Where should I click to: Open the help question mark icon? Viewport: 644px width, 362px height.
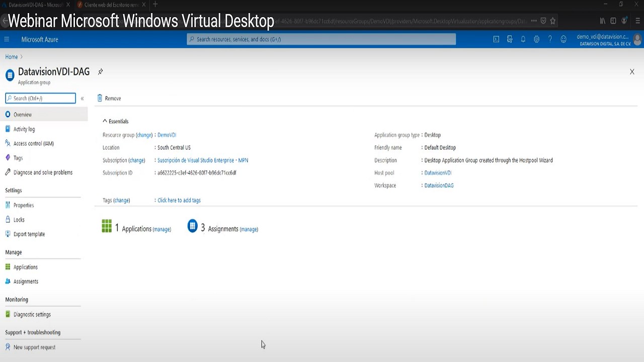(550, 39)
